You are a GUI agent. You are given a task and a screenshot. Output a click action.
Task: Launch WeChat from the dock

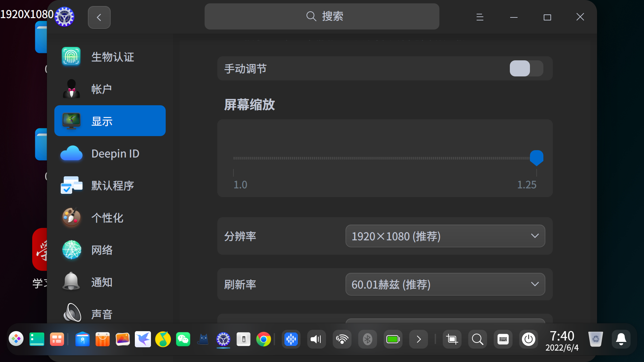(x=183, y=339)
